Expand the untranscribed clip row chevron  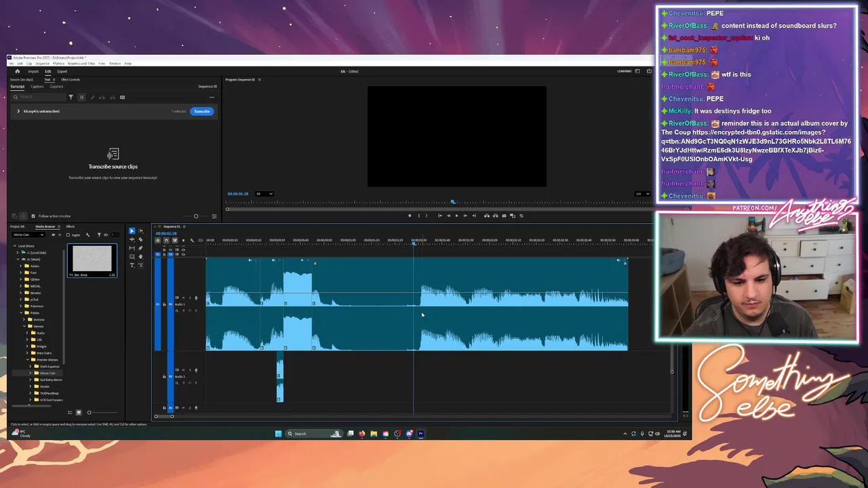coord(18,111)
